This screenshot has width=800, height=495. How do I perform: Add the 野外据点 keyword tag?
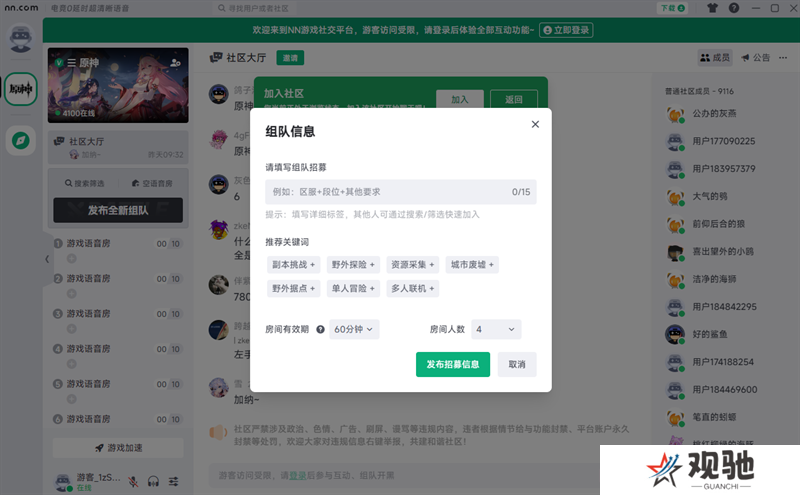[293, 288]
